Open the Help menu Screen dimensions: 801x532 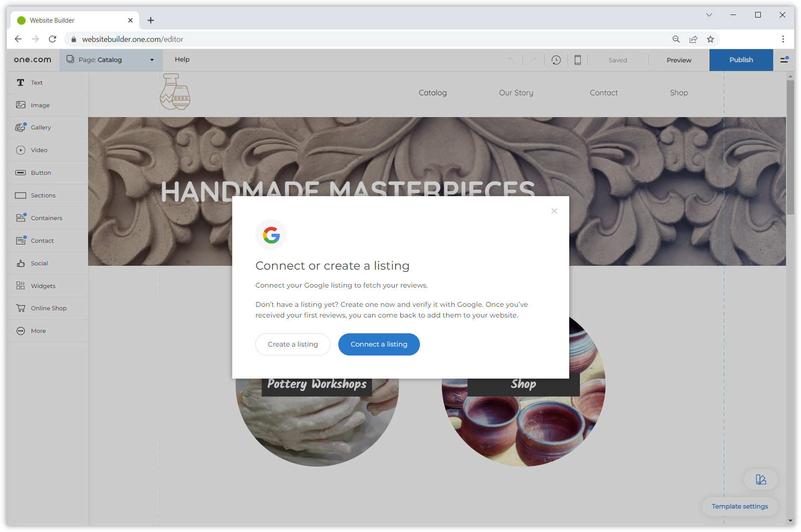click(182, 59)
